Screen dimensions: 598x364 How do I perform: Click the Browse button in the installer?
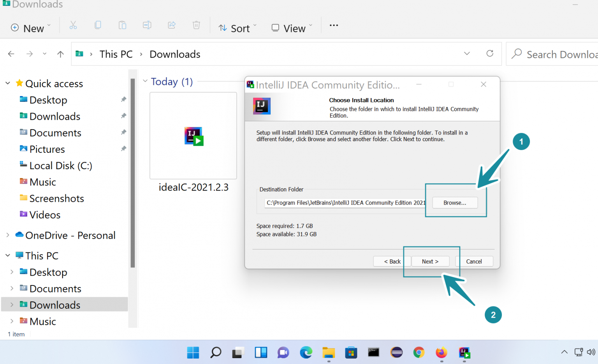click(455, 203)
